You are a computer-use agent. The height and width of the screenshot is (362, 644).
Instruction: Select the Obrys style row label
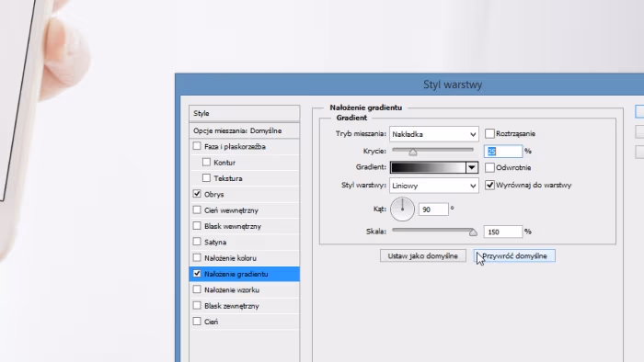point(214,195)
